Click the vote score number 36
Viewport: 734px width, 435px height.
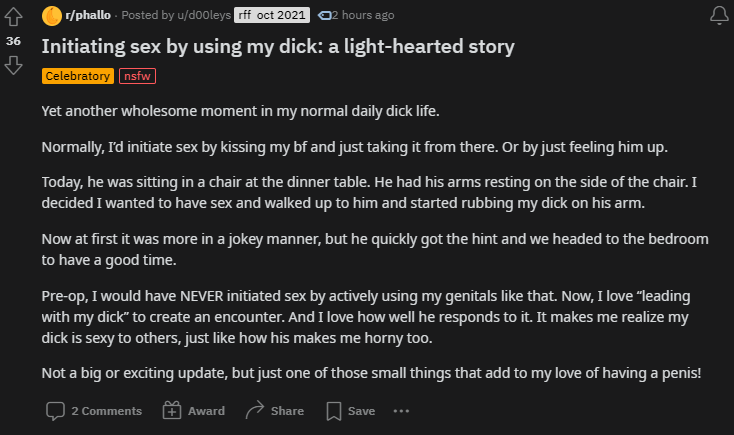tap(14, 41)
